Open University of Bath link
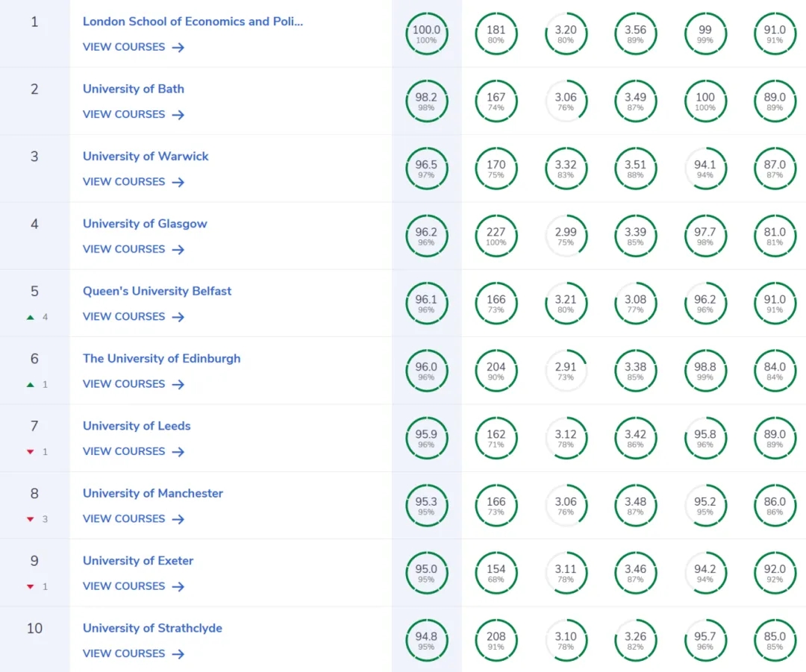The height and width of the screenshot is (672, 806). pyautogui.click(x=134, y=89)
